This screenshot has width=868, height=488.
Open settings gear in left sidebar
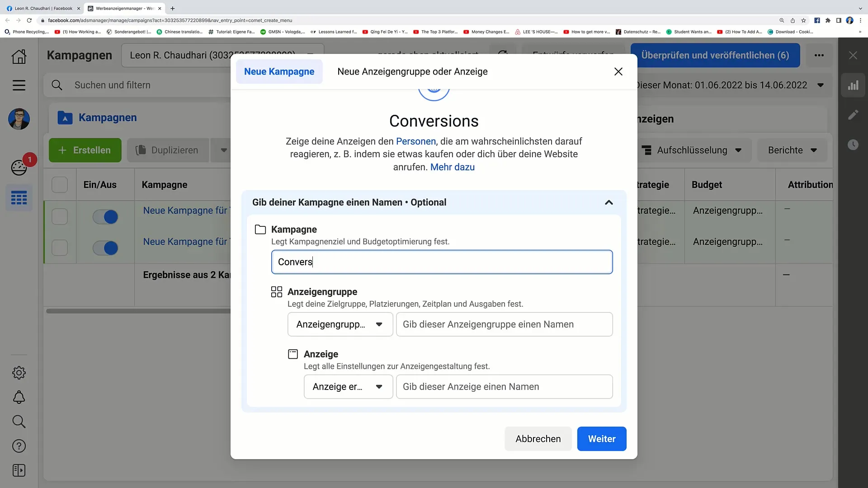pyautogui.click(x=19, y=373)
